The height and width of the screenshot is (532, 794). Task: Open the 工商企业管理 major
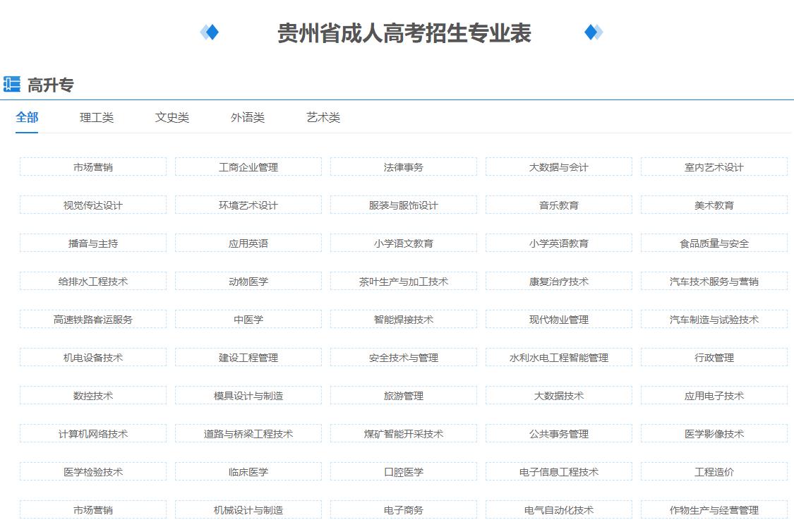point(248,167)
